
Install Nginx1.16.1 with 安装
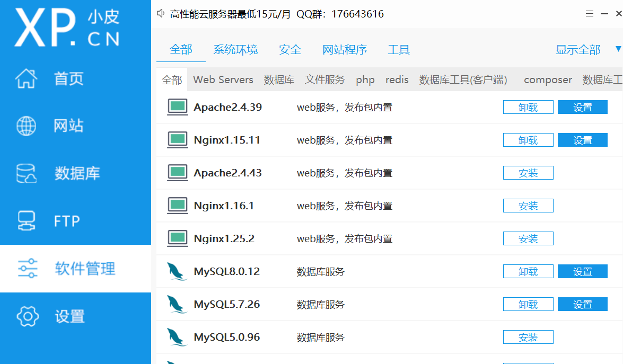click(x=528, y=206)
